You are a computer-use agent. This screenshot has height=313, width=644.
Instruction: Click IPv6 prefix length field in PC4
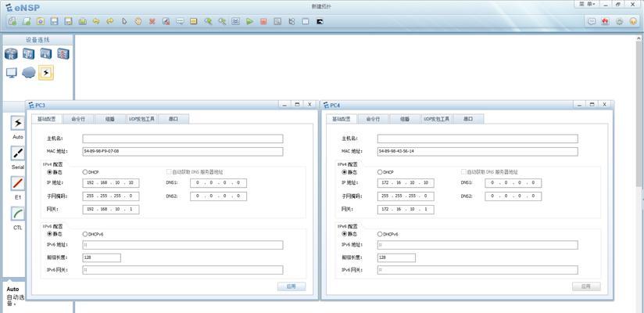click(396, 258)
